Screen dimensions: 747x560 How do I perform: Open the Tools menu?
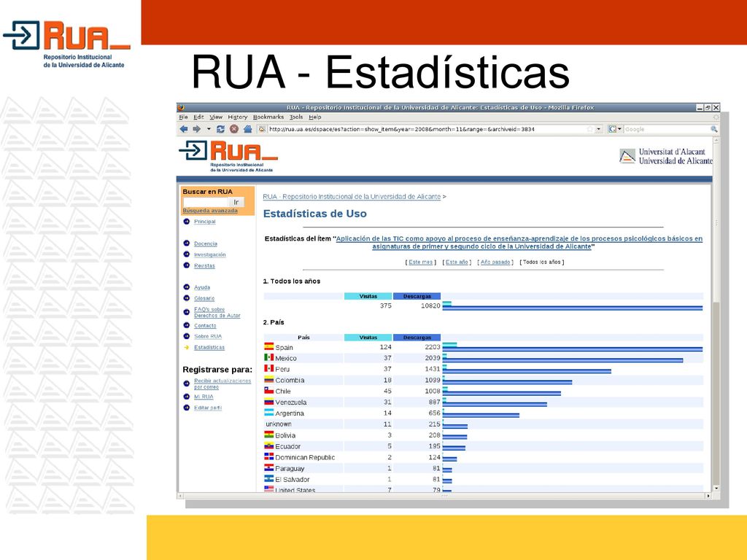(296, 117)
